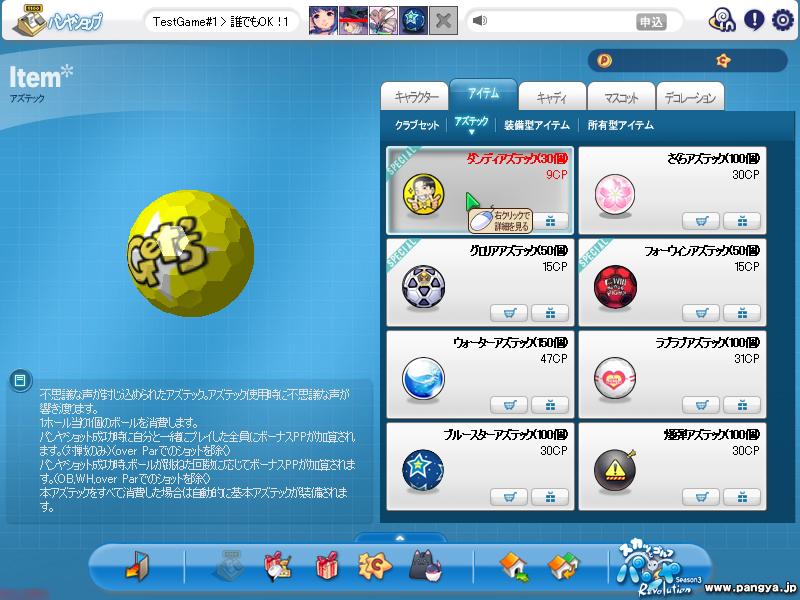This screenshot has width=800, height=600.
Task: Select the ダンディアズテック ball thumbnail
Action: coord(423,195)
